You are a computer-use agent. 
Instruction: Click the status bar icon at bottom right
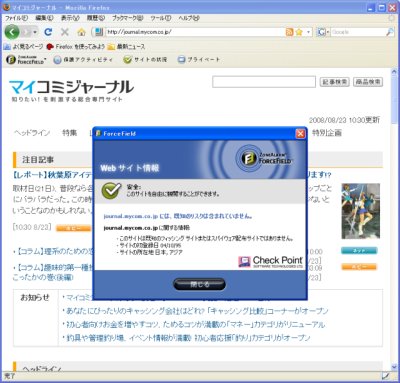pyautogui.click(x=386, y=376)
